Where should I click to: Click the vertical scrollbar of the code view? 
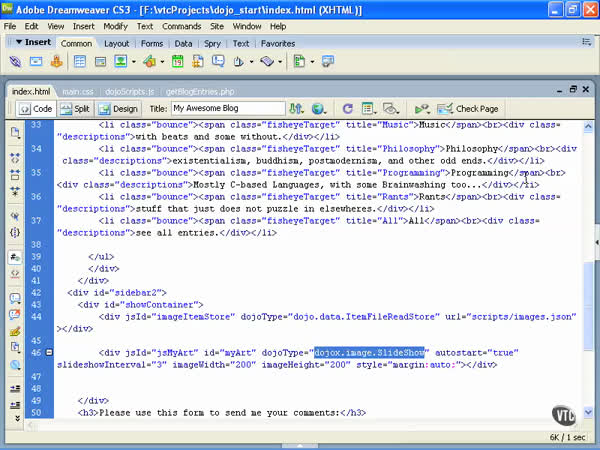(x=590, y=270)
